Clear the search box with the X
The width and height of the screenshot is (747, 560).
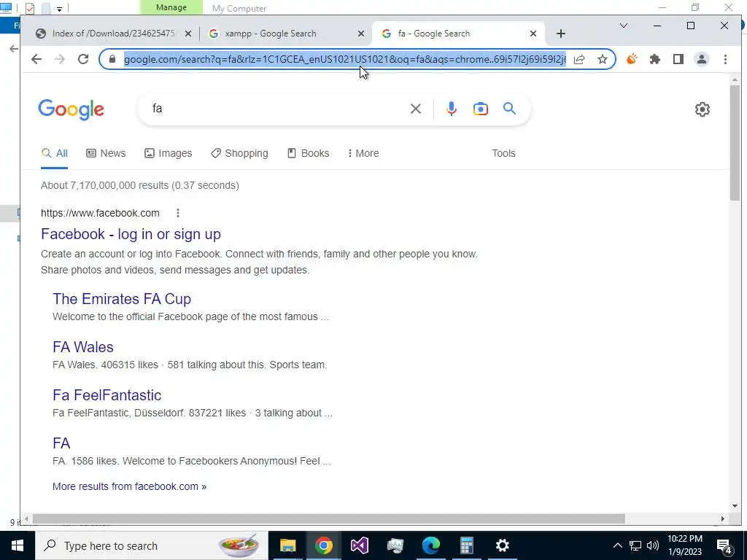(x=415, y=109)
